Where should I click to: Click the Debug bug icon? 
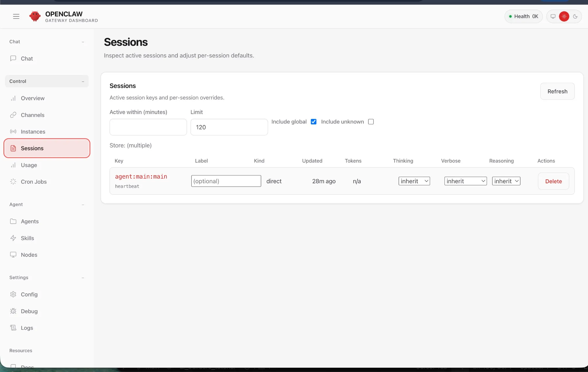13,311
